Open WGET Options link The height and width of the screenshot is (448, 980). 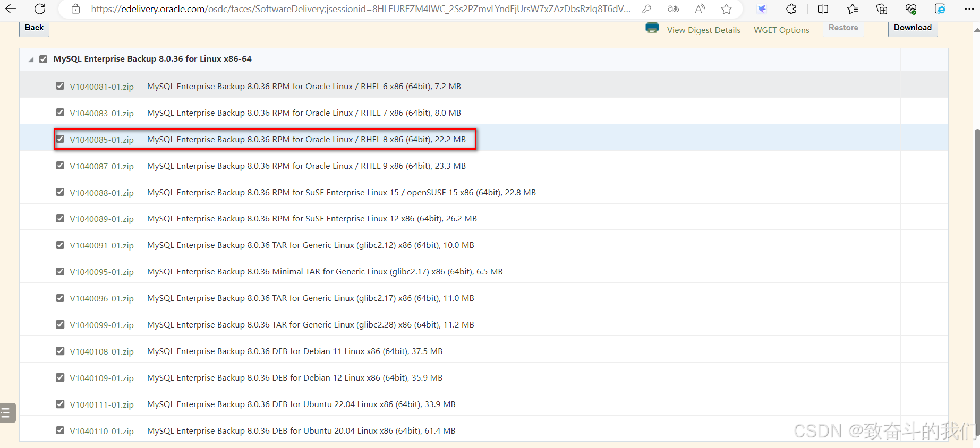pyautogui.click(x=781, y=30)
